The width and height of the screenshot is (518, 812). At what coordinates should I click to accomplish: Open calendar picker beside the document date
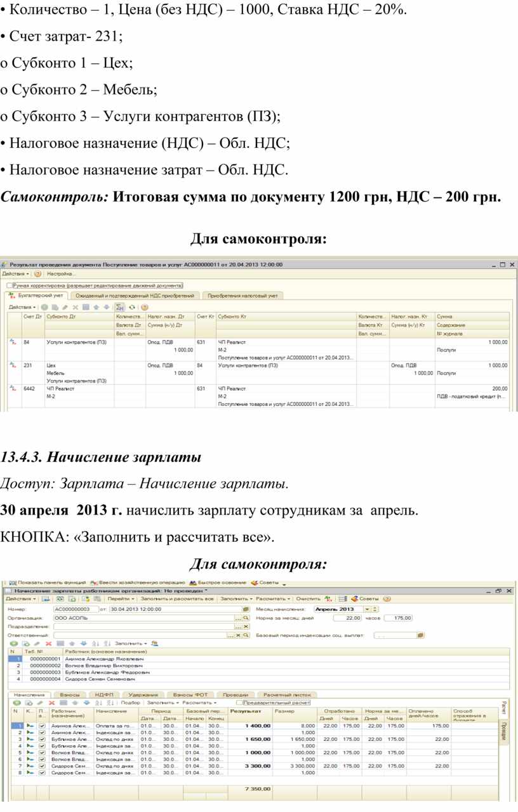(246, 609)
